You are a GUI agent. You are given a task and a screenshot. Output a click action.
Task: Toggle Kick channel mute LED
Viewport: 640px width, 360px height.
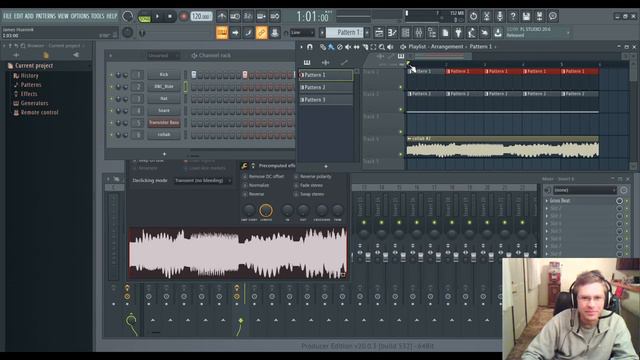tap(111, 75)
